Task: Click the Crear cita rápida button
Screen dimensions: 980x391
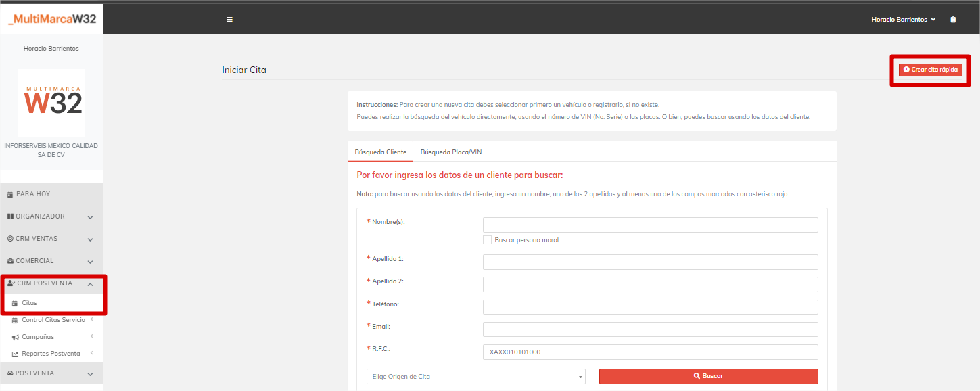Action: coord(930,70)
